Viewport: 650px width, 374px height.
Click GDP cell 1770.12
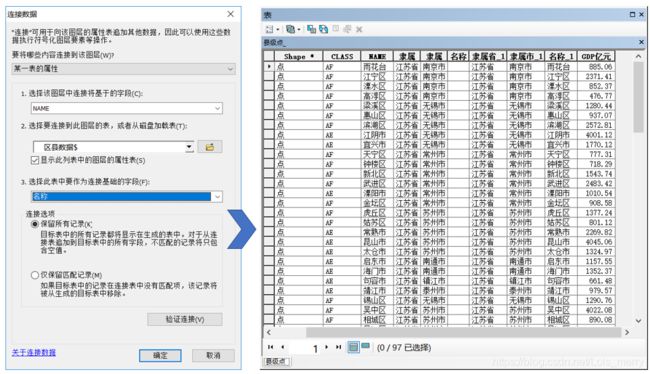[596, 145]
